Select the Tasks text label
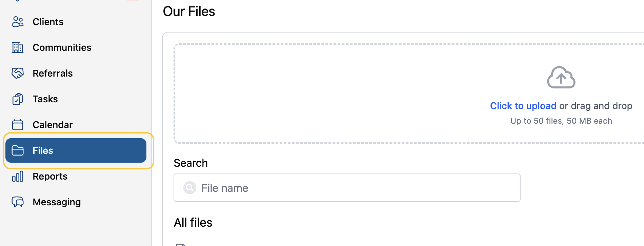The width and height of the screenshot is (644, 246). point(45,99)
